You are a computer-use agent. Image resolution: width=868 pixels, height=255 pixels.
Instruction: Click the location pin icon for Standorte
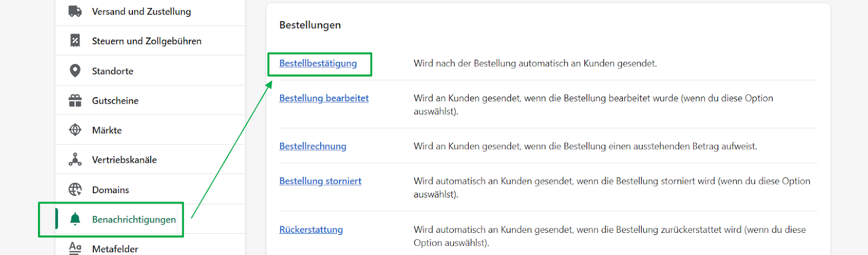coord(75,71)
